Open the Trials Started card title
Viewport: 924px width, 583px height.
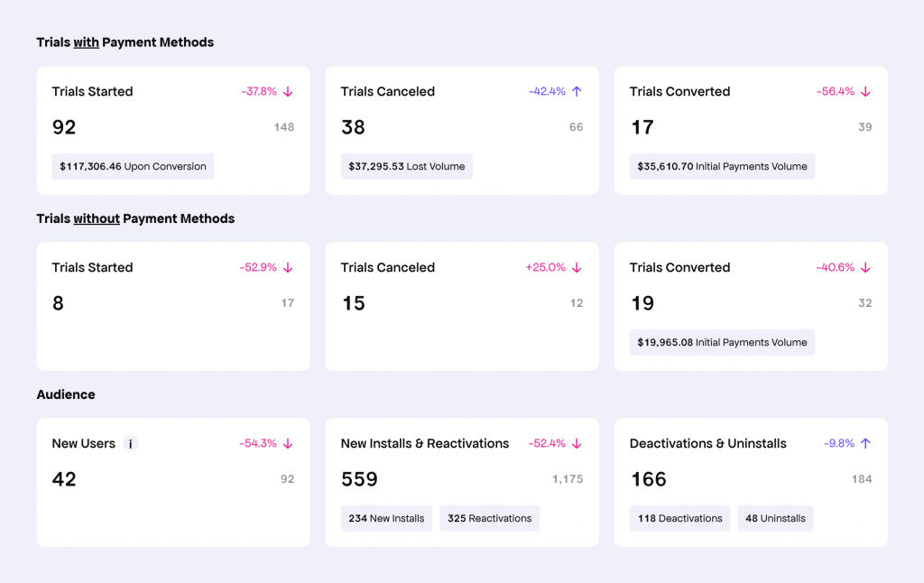pyautogui.click(x=94, y=91)
